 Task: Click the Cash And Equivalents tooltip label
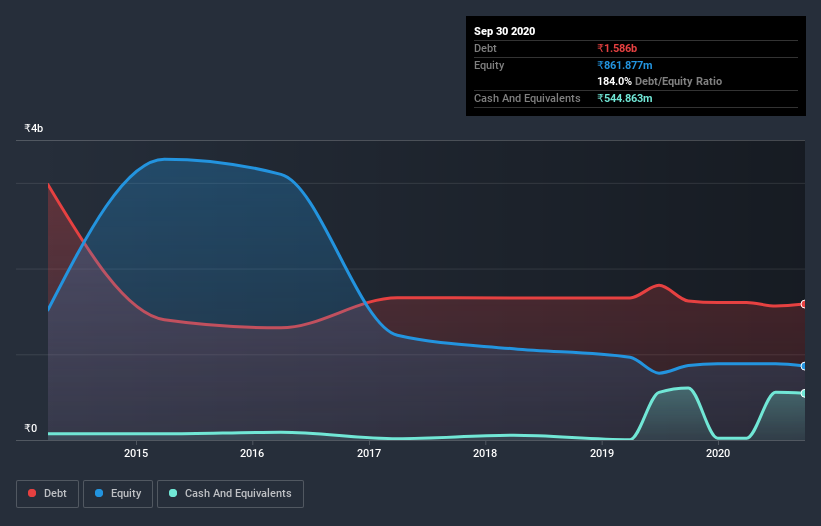tap(527, 98)
